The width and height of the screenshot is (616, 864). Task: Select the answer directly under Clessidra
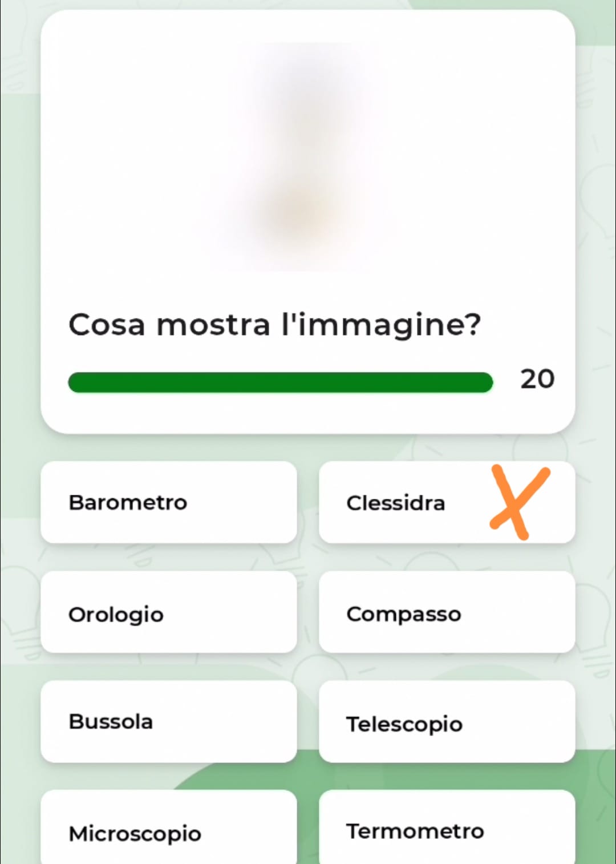[447, 612]
